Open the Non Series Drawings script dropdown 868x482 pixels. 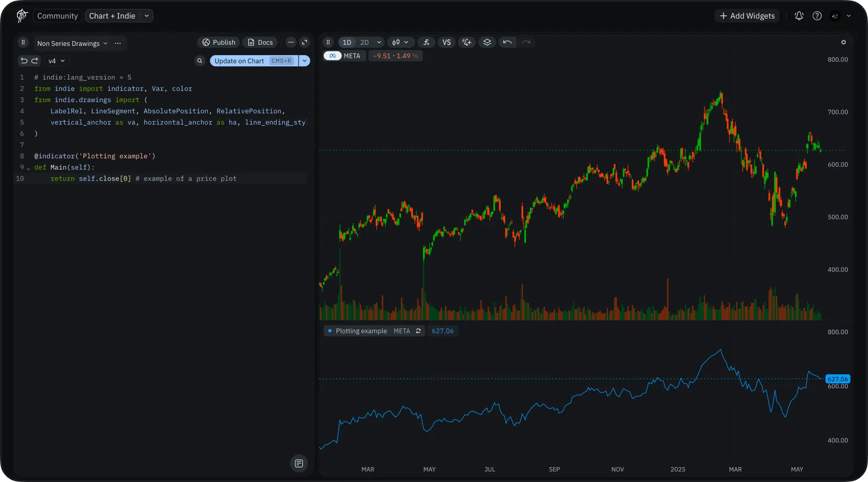tap(72, 43)
